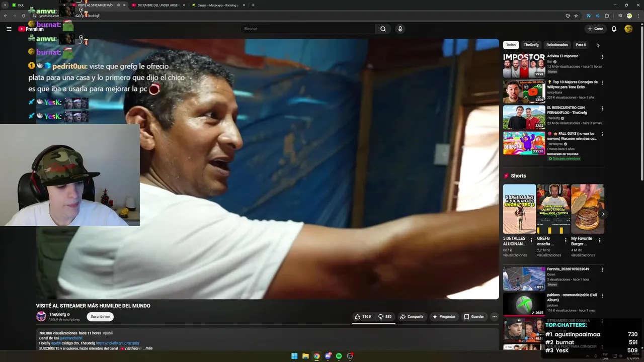Open a new browser tab

pos(253,5)
